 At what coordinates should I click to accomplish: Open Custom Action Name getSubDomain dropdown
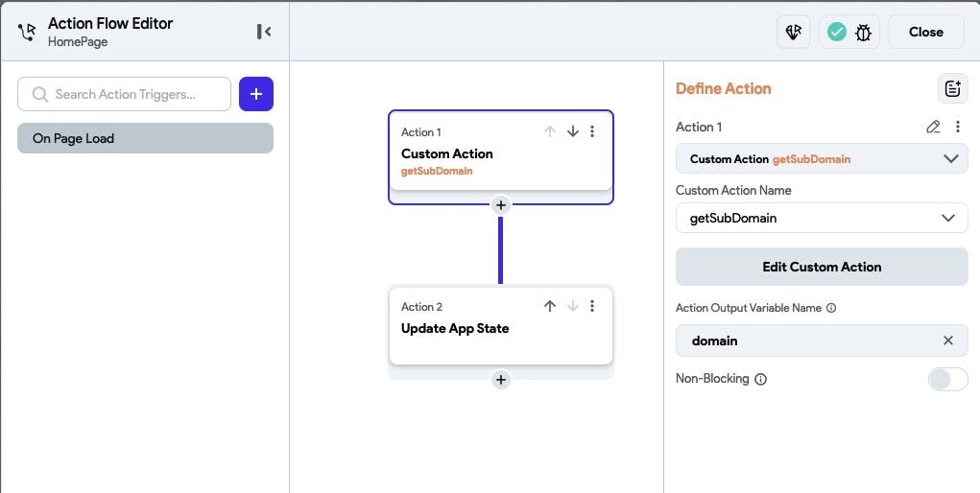click(948, 218)
